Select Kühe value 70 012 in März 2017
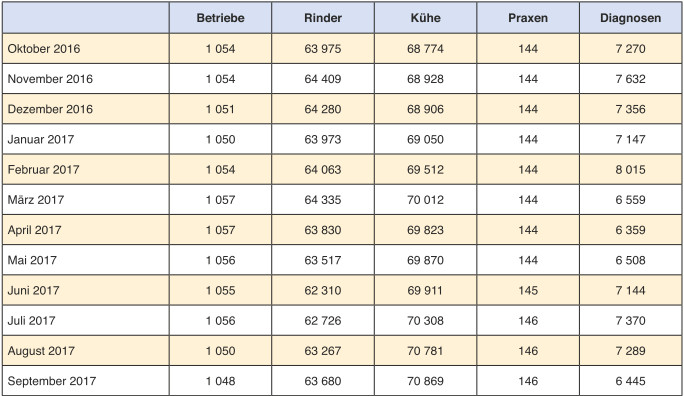Viewport: 684px width, 396px height. tap(425, 200)
